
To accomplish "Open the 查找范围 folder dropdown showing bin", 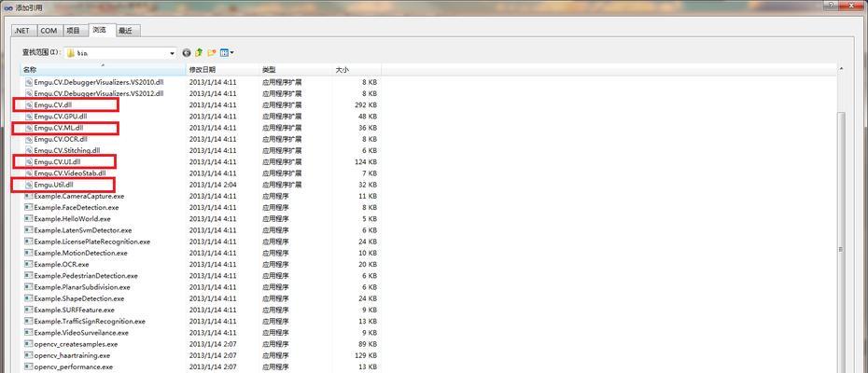I will click(120, 52).
